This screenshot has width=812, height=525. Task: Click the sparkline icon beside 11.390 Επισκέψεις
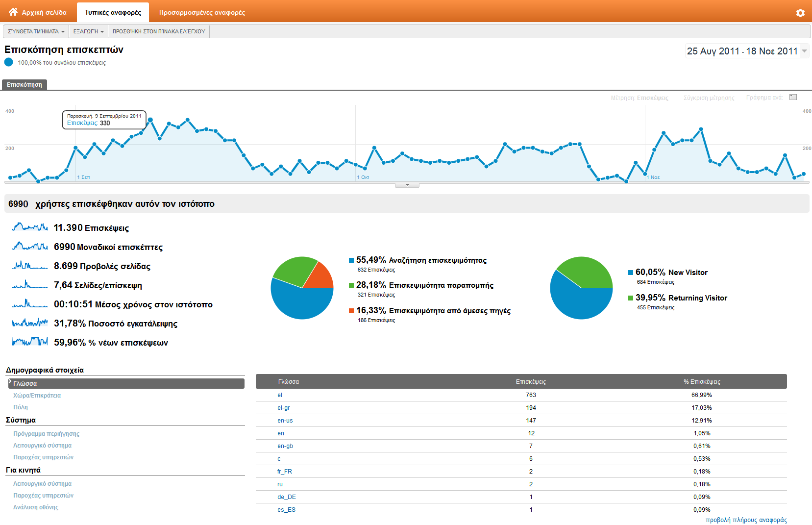[x=30, y=227]
